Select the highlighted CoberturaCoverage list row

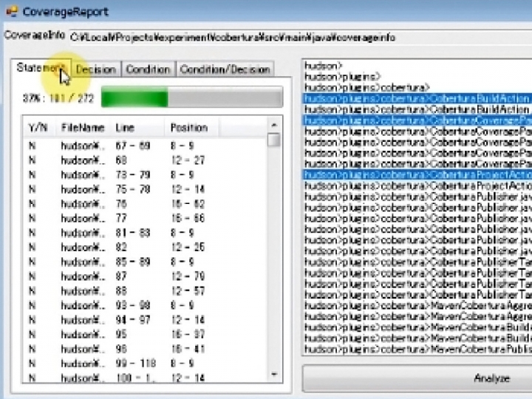pyautogui.click(x=417, y=120)
